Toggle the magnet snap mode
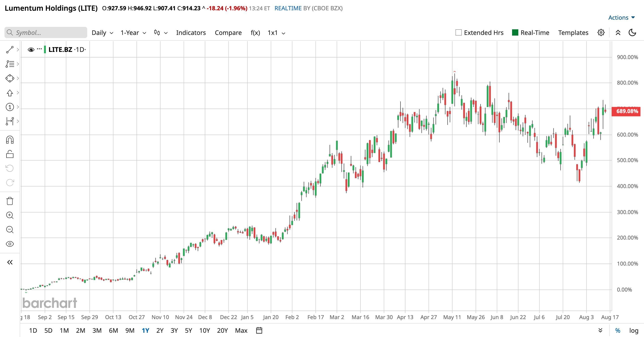 click(10, 140)
